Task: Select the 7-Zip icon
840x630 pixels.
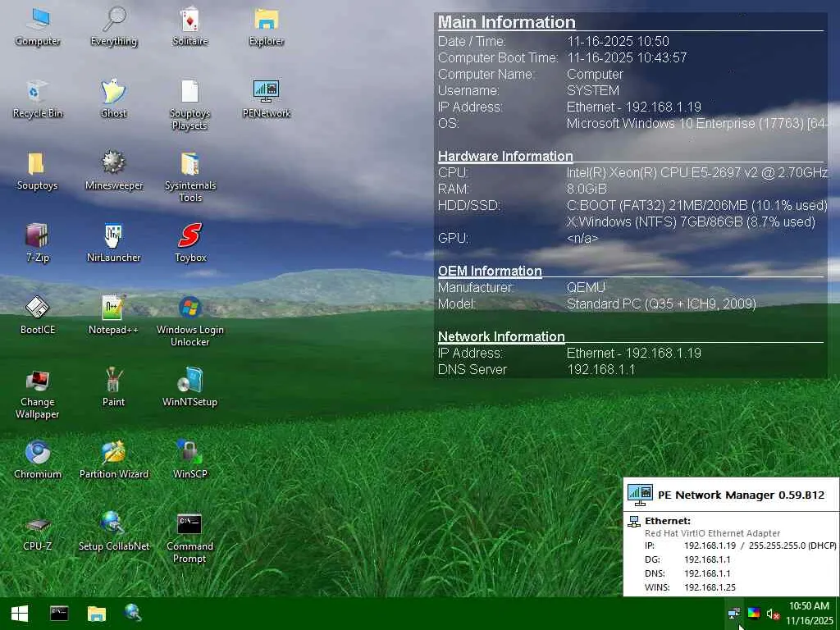Action: pos(38,243)
